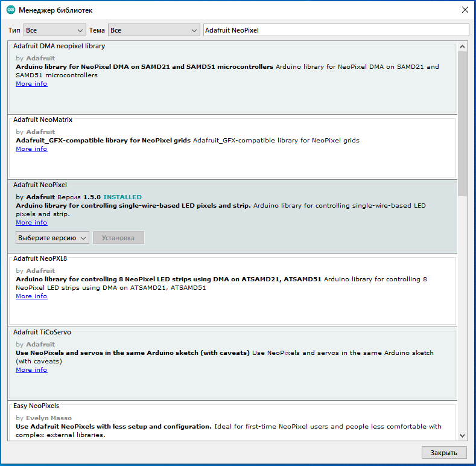Close the Library Manager window with X
The image size is (476, 466).
click(x=465, y=10)
